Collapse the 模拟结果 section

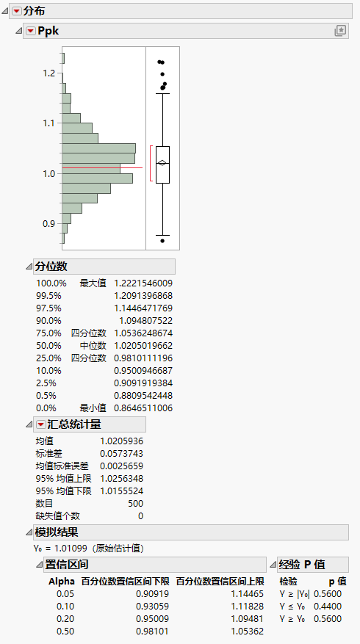(x=29, y=532)
